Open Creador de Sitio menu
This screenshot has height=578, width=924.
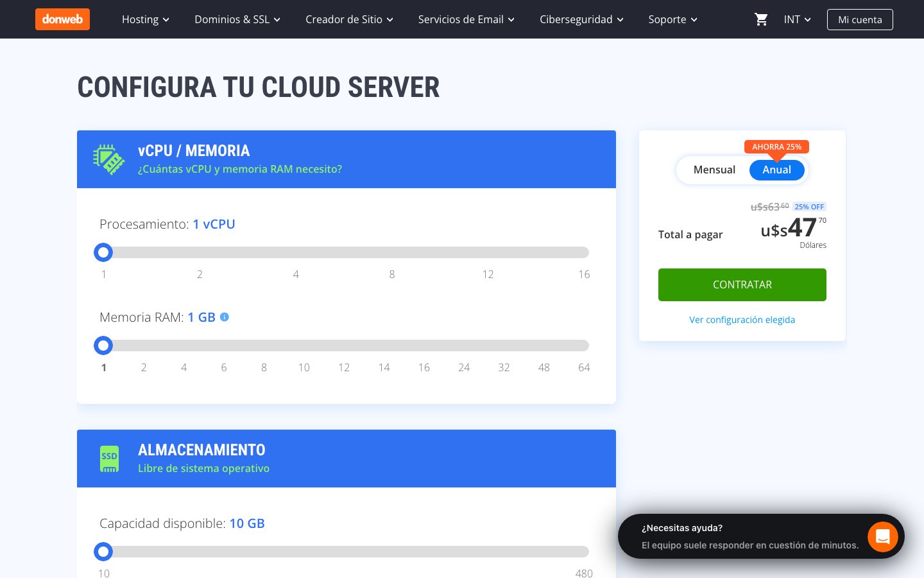click(x=349, y=19)
